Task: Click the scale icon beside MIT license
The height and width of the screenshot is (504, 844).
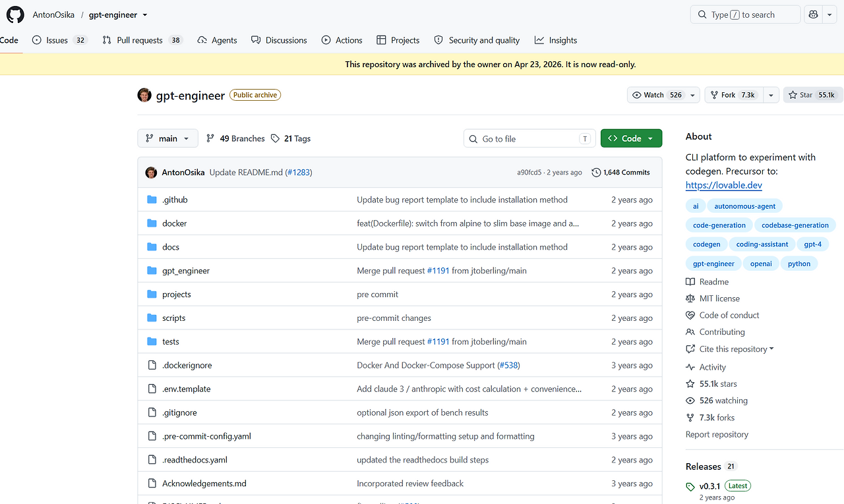Action: (x=690, y=299)
